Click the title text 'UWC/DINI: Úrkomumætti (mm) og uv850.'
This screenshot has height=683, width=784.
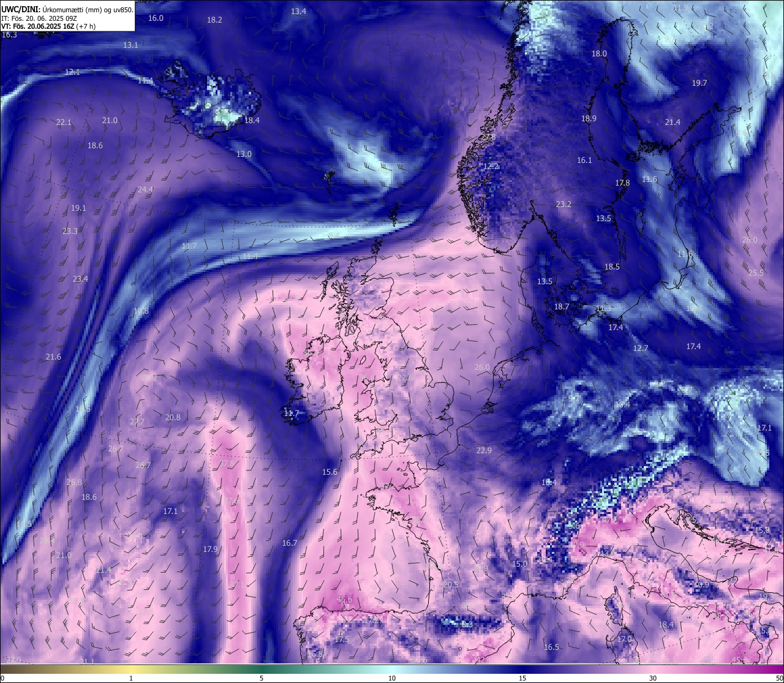67,10
